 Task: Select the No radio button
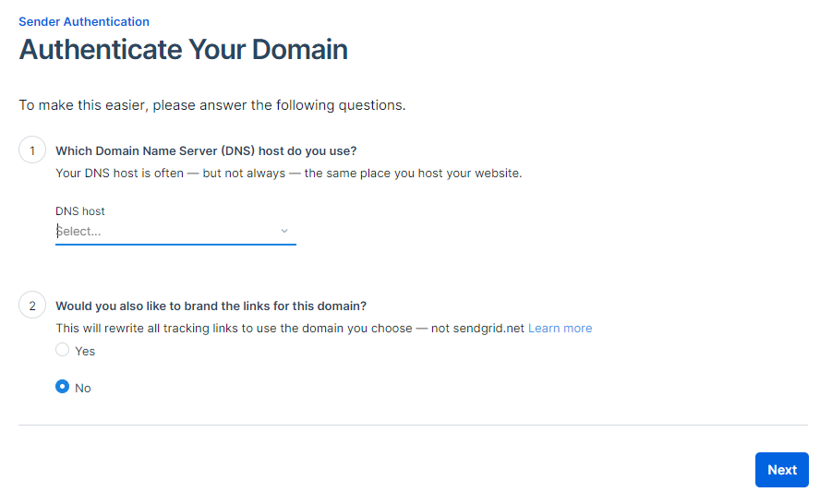point(62,387)
